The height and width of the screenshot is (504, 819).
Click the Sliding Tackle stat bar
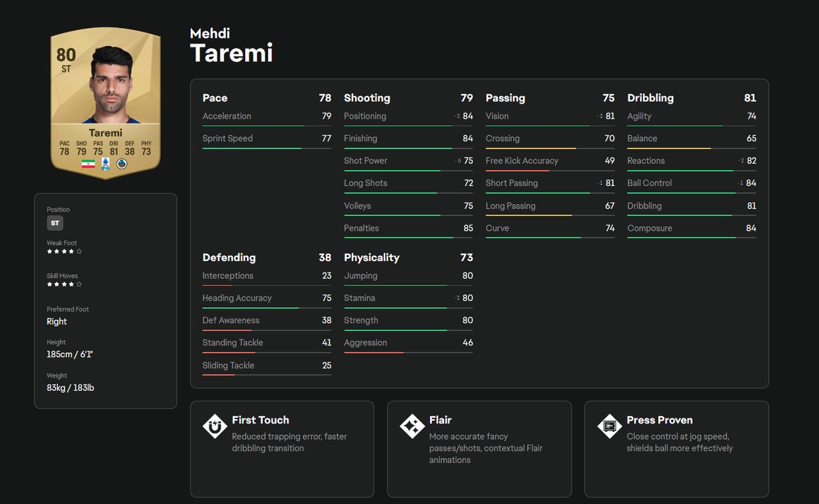click(x=266, y=375)
